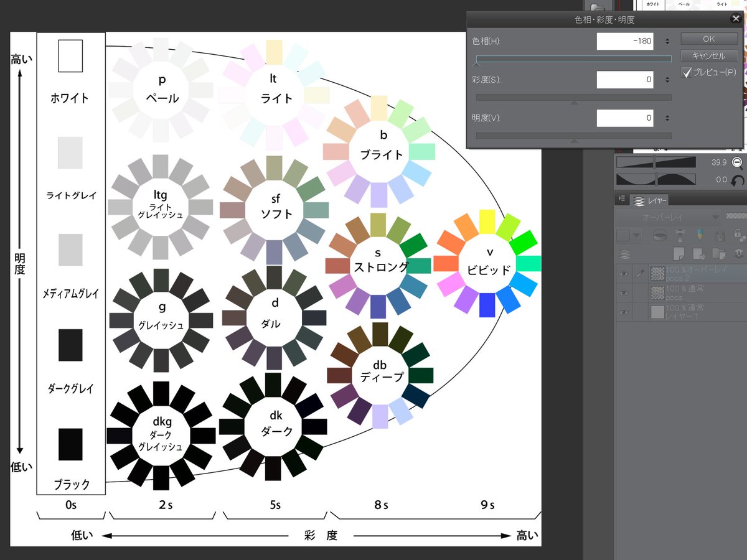The height and width of the screenshot is (560, 747).
Task: Open the layer palette menu icon
Action: pos(621,198)
